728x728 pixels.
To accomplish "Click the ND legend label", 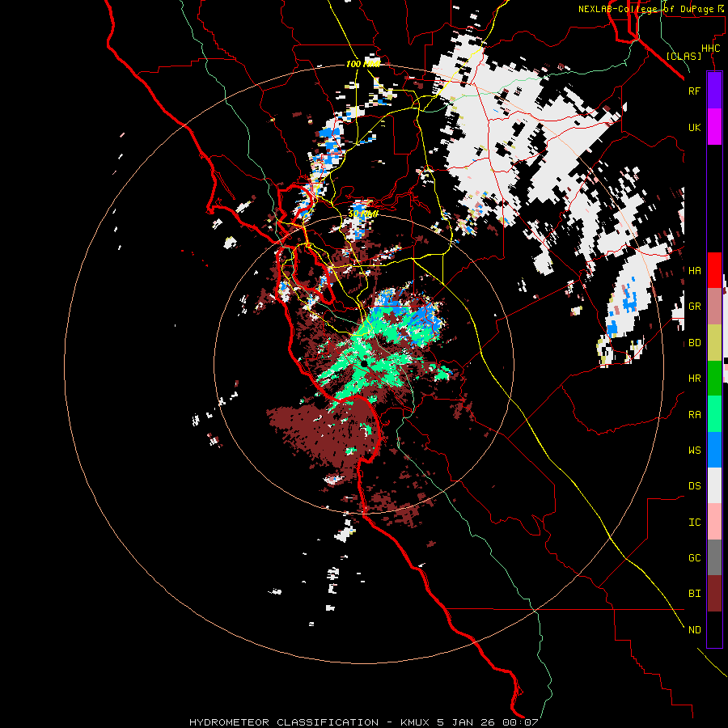I will 694,629.
